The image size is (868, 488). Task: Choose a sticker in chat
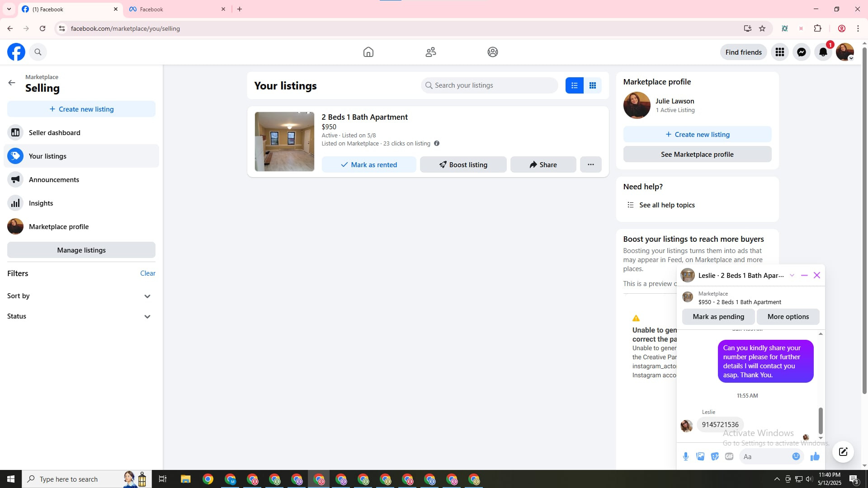click(x=715, y=456)
